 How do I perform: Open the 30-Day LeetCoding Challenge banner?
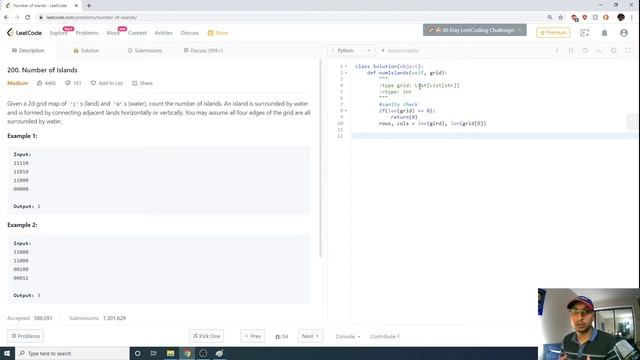tap(475, 30)
